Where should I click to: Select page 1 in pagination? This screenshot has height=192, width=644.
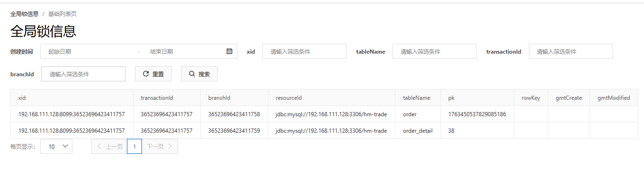(x=134, y=146)
